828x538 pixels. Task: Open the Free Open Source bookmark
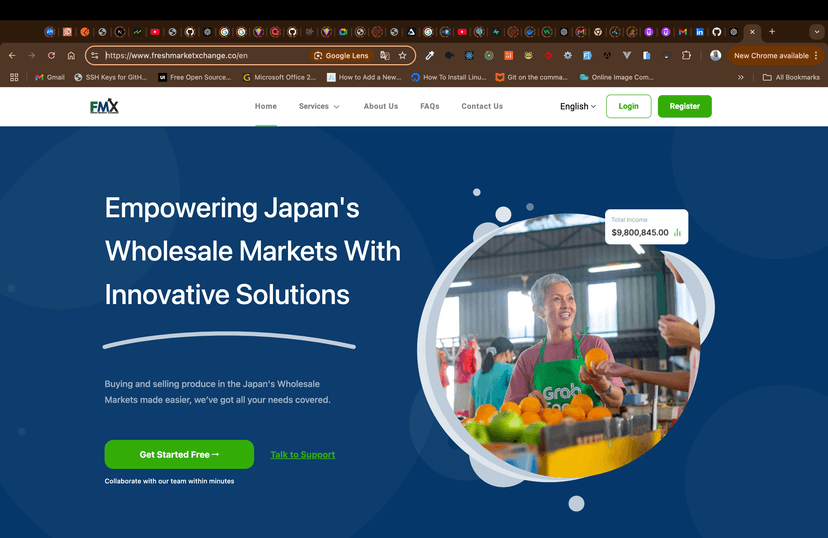(x=195, y=77)
